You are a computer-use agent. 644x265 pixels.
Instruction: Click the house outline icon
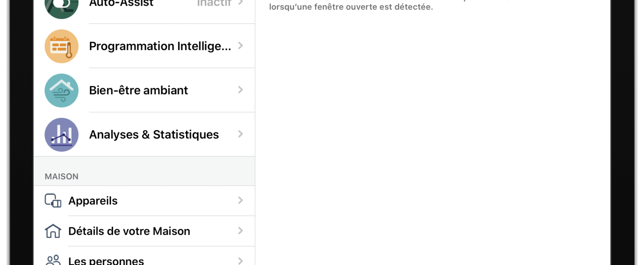tap(53, 231)
